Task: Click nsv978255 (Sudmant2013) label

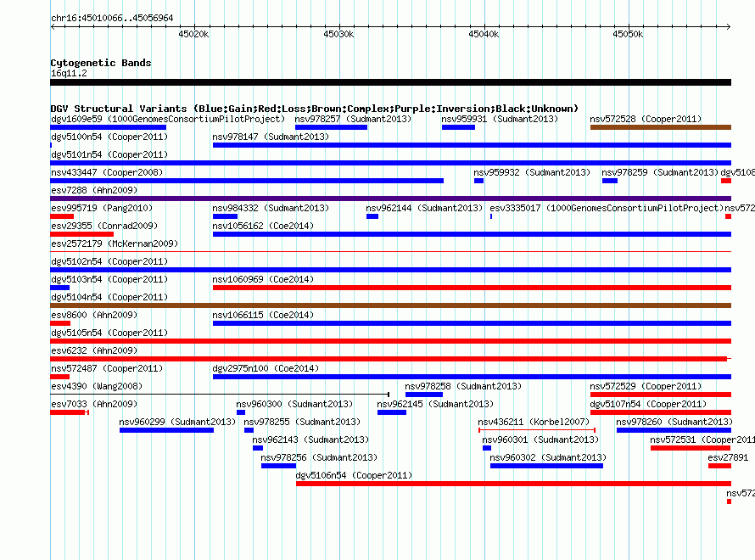Action: [302, 422]
